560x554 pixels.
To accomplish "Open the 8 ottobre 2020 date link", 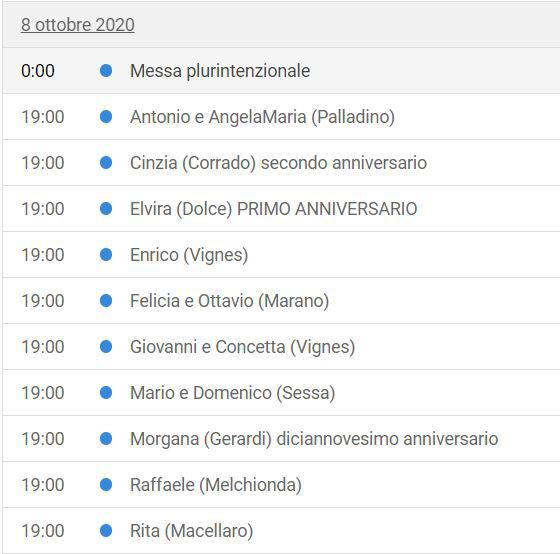I will tap(78, 25).
